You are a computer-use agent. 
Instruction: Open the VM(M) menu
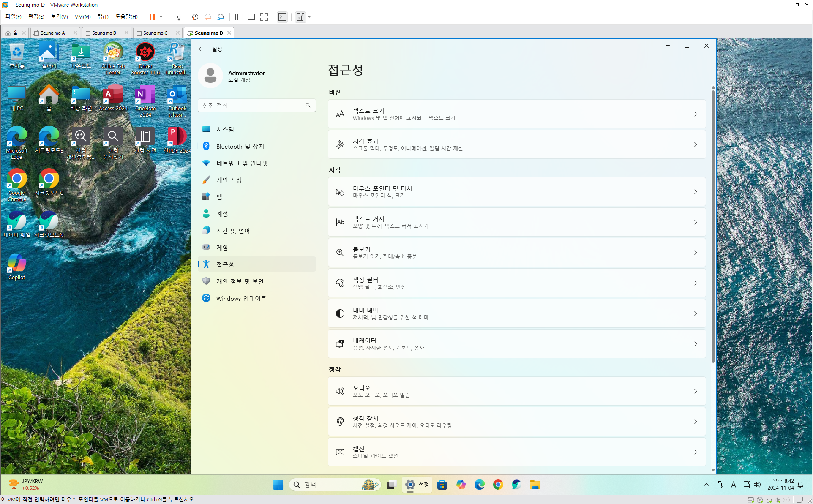click(82, 17)
